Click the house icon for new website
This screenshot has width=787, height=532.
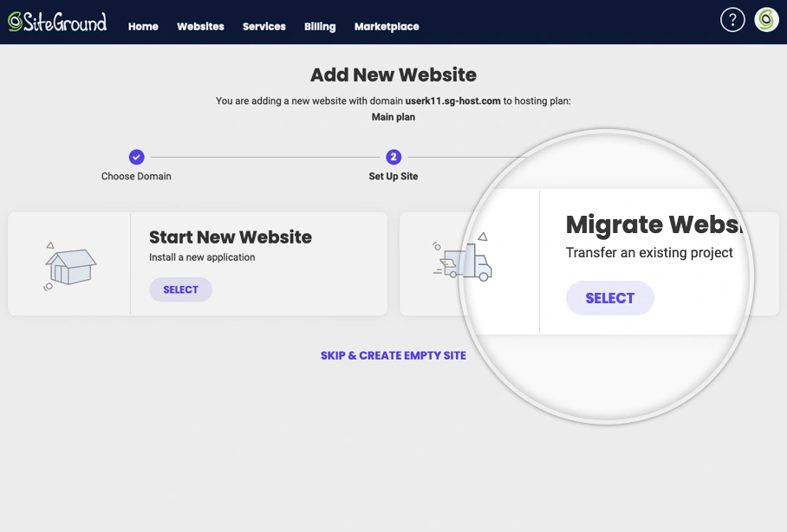click(x=70, y=263)
